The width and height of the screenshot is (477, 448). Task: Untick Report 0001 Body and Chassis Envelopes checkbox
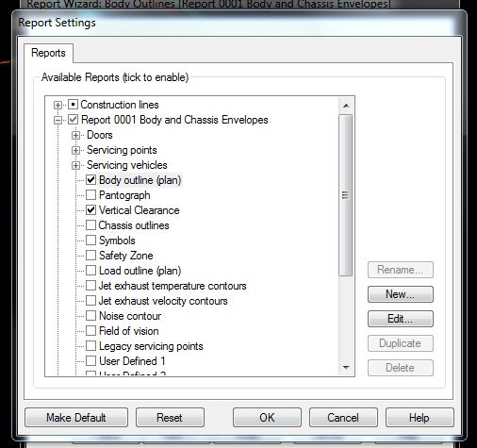(73, 120)
